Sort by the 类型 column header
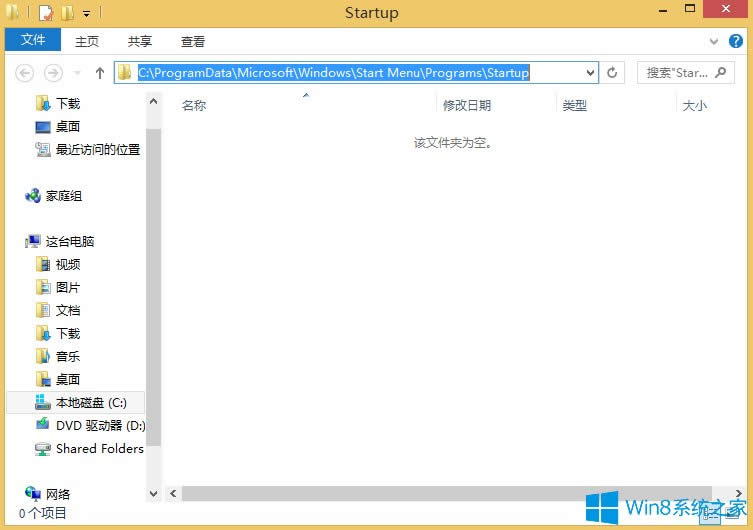This screenshot has height=530, width=753. 575,106
